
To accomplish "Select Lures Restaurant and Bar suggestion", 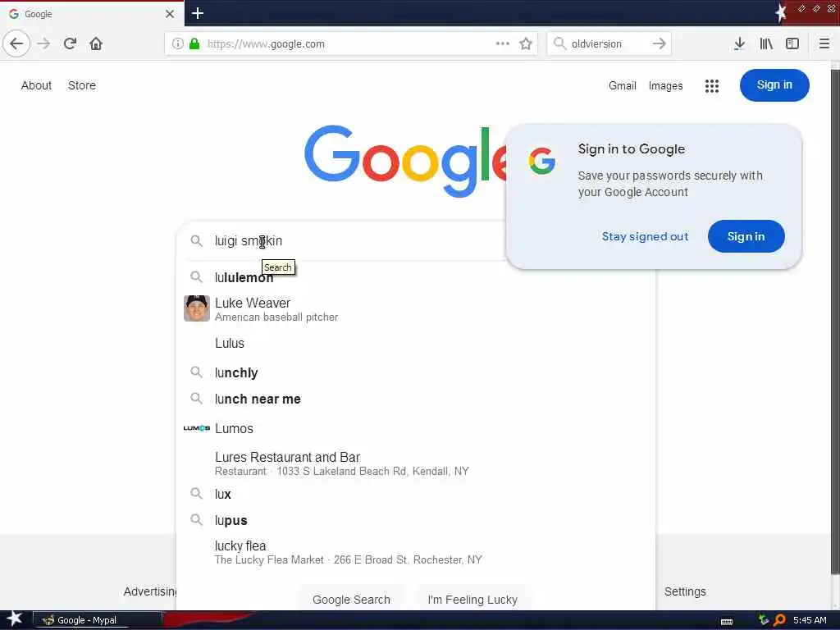I will (x=415, y=463).
